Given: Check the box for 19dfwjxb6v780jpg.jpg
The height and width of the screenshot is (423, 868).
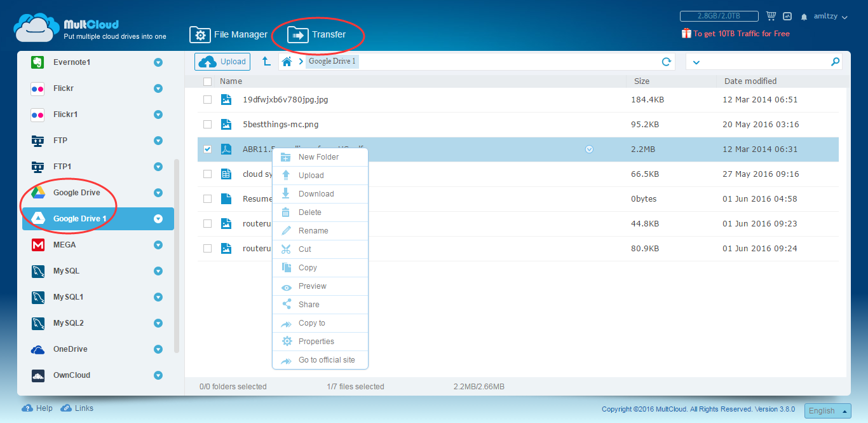Looking at the screenshot, I should 207,99.
